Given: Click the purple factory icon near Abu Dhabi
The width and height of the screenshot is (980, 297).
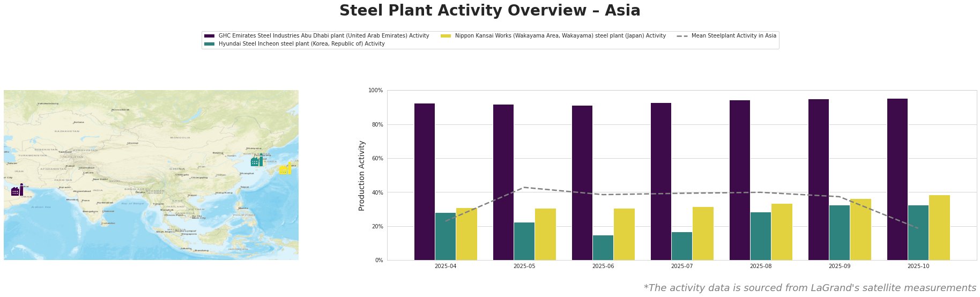Looking at the screenshot, I should [x=17, y=190].
